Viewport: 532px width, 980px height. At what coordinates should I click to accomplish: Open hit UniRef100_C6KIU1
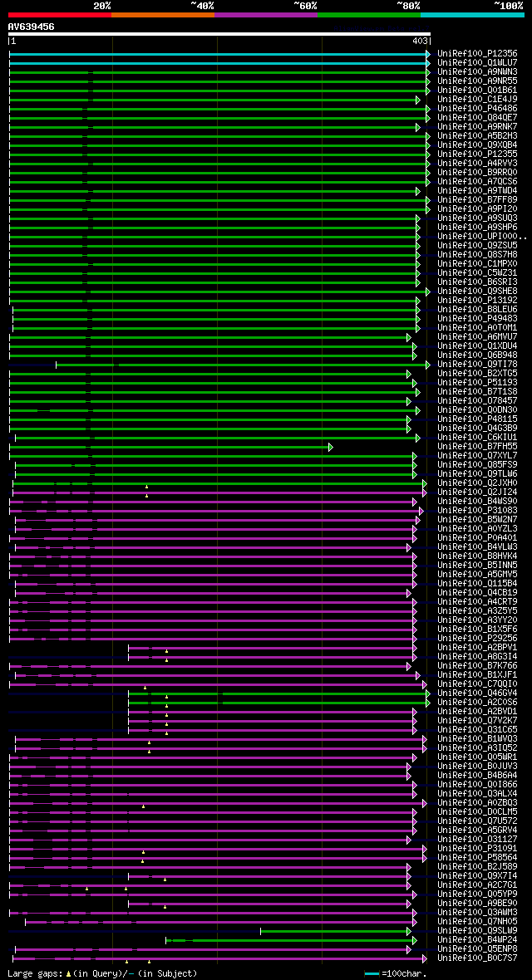click(x=477, y=437)
